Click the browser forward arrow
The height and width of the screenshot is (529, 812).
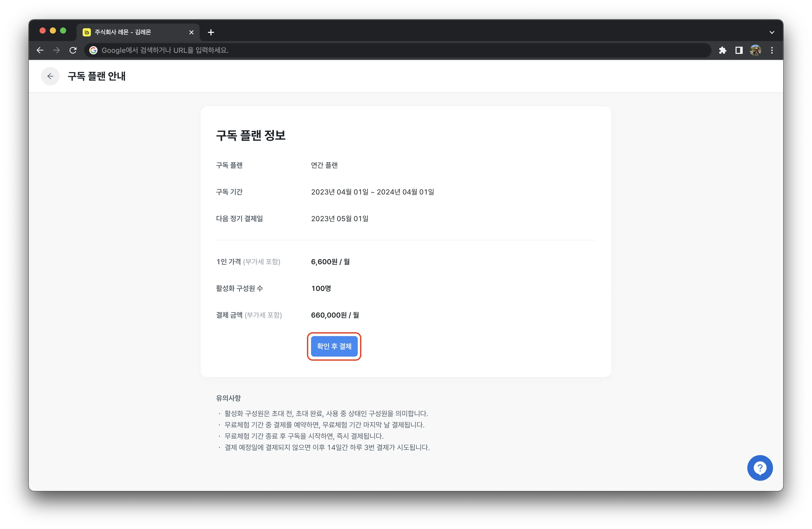coord(56,51)
